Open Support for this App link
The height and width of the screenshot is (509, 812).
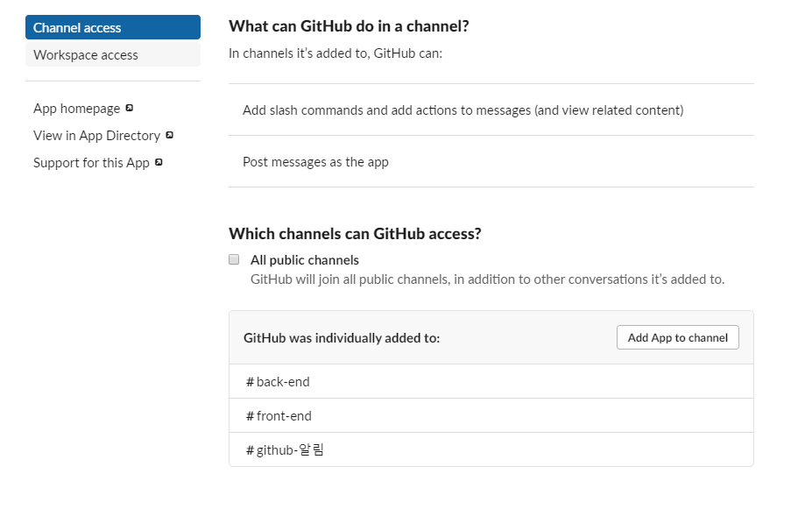point(91,163)
